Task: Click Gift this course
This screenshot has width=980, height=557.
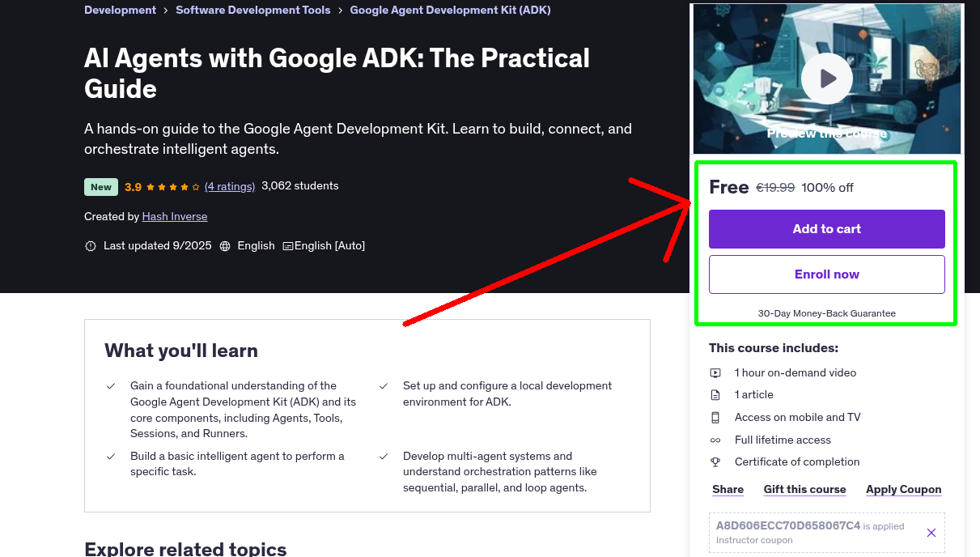Action: [804, 489]
